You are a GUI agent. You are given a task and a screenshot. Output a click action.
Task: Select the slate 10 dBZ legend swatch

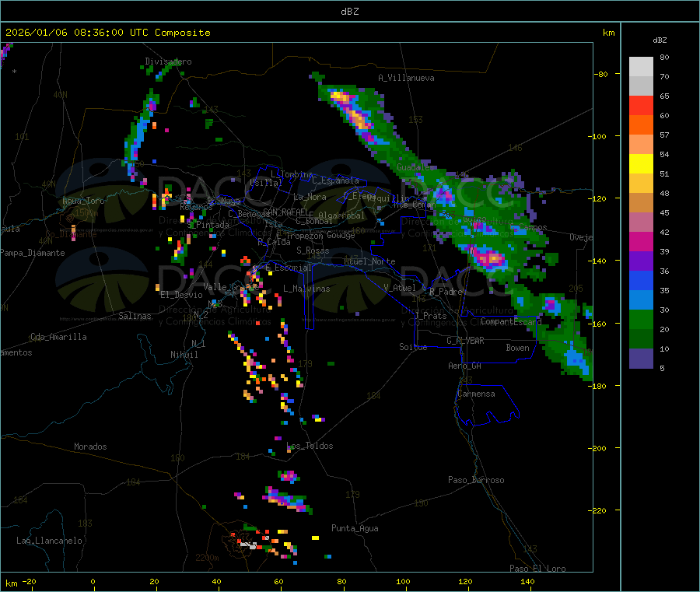[641, 359]
